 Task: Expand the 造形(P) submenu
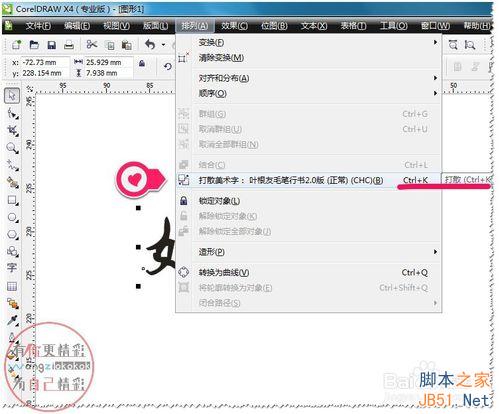(x=308, y=252)
